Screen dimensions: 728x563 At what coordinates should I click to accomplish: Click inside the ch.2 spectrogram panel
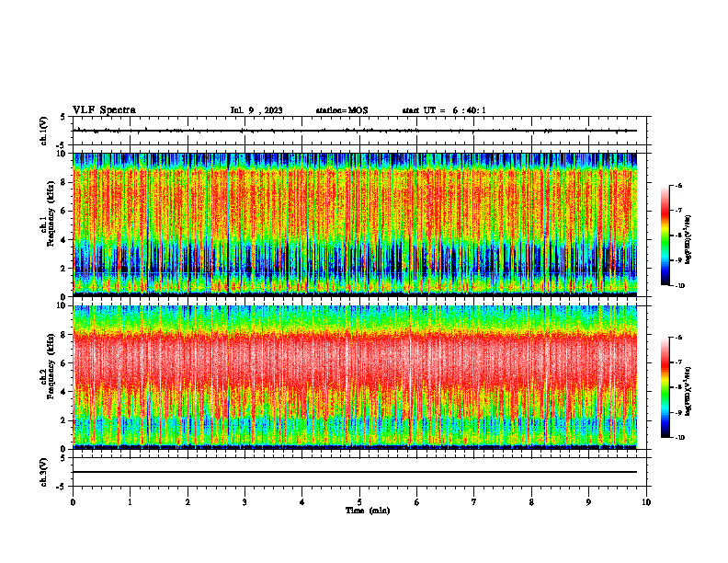tap(355, 377)
